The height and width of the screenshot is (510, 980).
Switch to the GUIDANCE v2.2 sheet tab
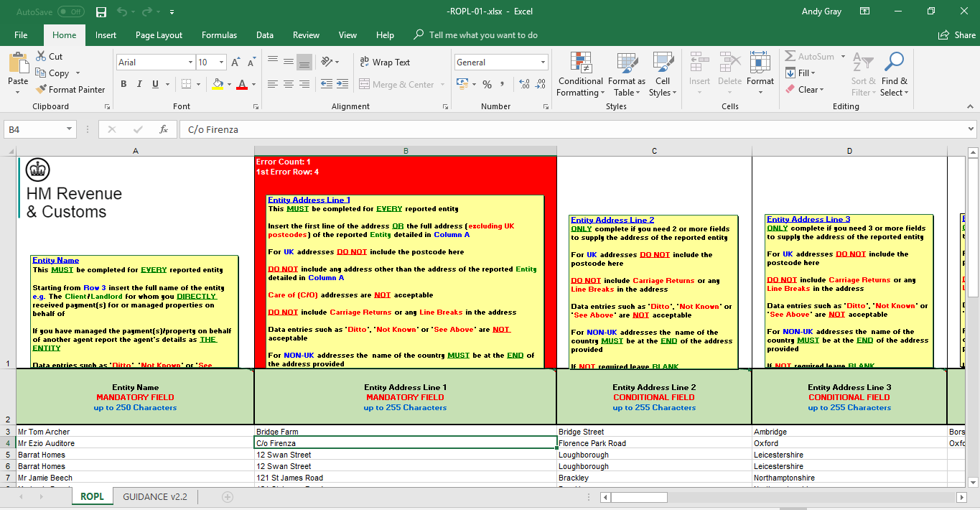point(155,497)
